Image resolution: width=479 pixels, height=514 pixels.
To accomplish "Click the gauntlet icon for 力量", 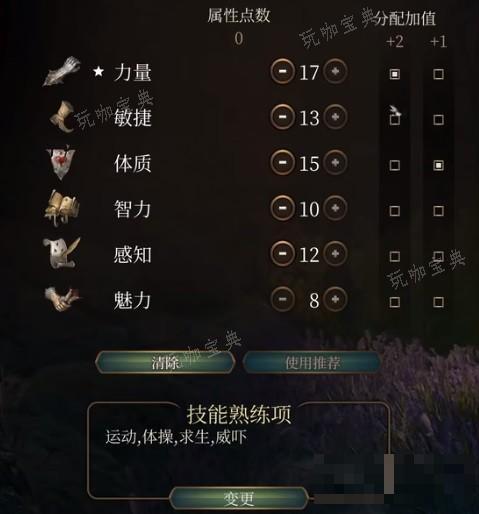I will point(62,71).
